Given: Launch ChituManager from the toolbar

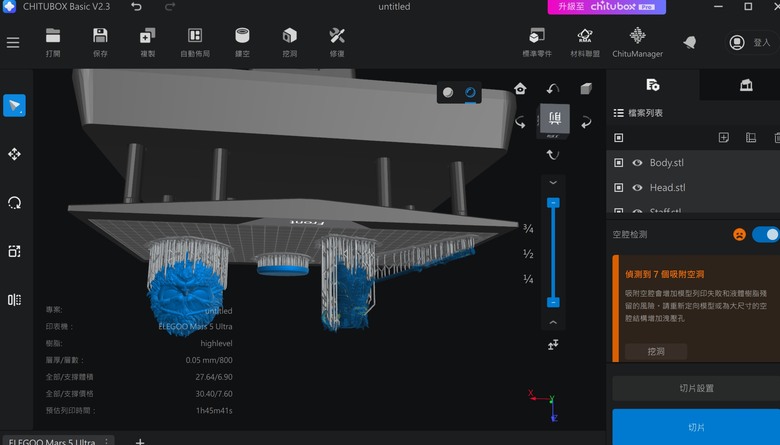Looking at the screenshot, I should tap(637, 42).
